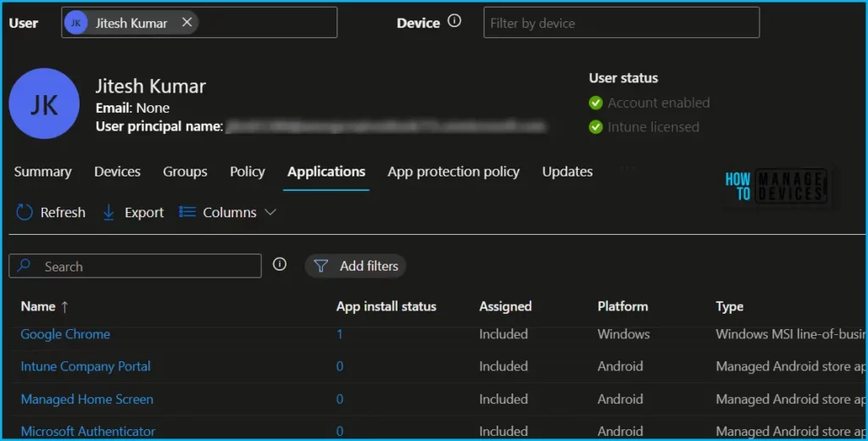Click the 'Account enabled' status text
The width and height of the screenshot is (868, 441).
[659, 103]
